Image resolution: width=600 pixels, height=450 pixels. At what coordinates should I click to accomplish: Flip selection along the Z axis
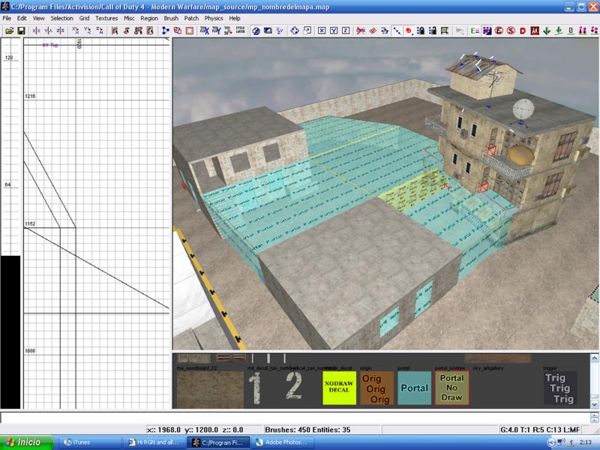pyautogui.click(x=60, y=31)
